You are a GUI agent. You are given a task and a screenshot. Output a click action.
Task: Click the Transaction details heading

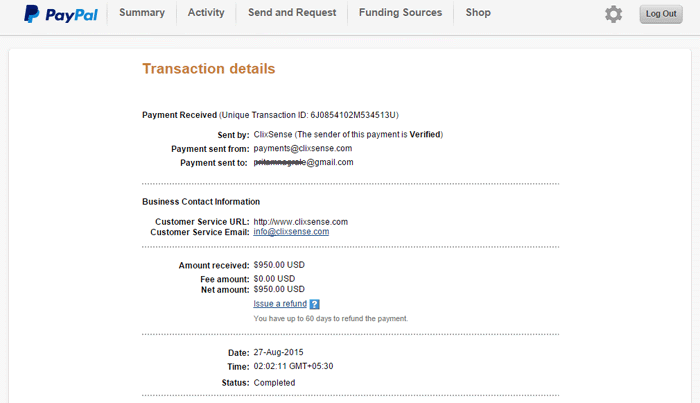(x=208, y=69)
